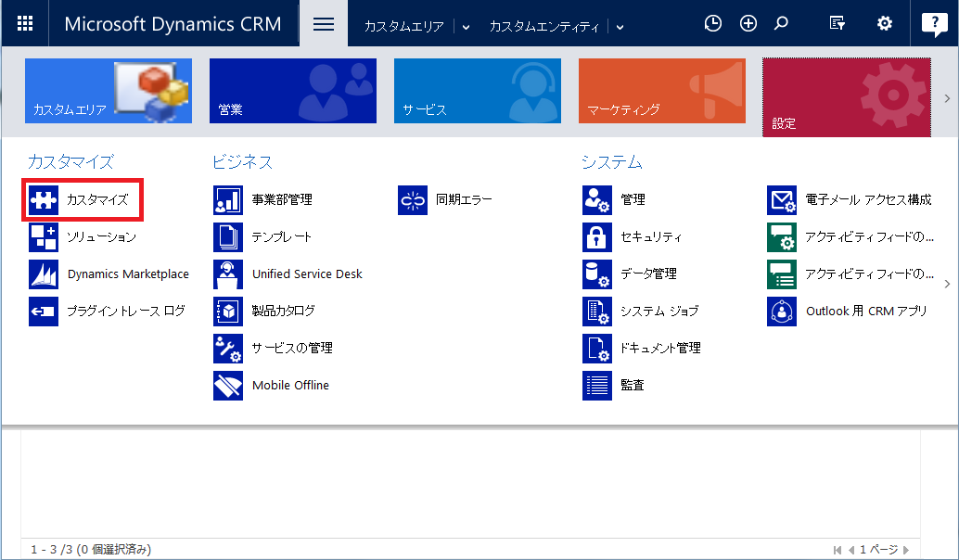This screenshot has width=959, height=560.
Task: Open the カスタムエンティティ navigation item
Action: pos(543,26)
